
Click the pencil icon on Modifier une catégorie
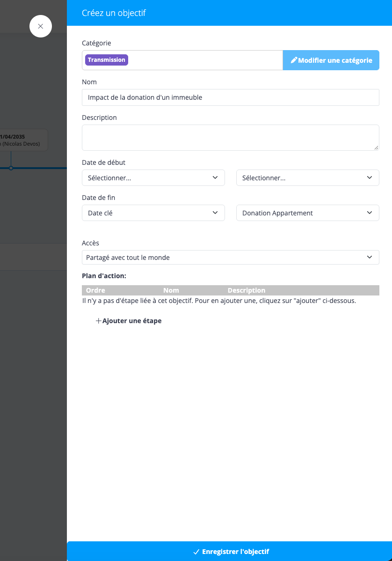click(294, 60)
